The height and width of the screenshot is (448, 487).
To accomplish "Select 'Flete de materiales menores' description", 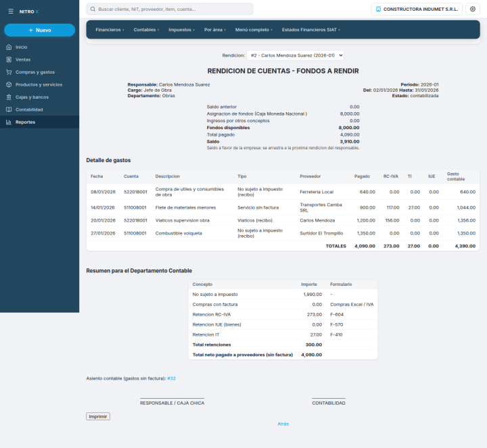I will [185, 207].
